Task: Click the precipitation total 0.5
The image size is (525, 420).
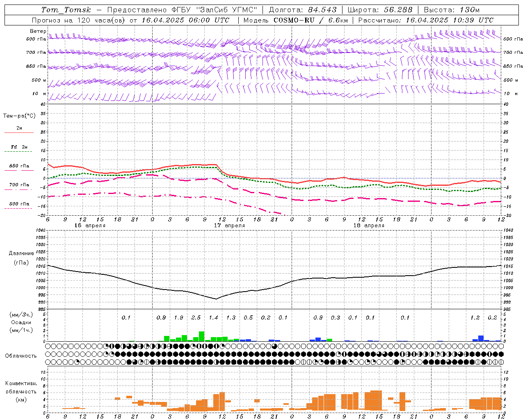Action: (248, 318)
